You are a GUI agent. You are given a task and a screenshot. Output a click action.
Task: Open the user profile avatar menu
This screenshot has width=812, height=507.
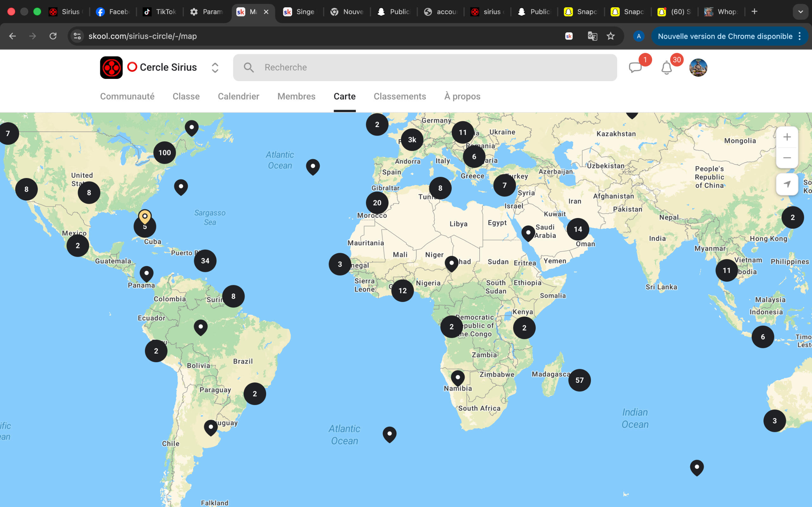[698, 67]
